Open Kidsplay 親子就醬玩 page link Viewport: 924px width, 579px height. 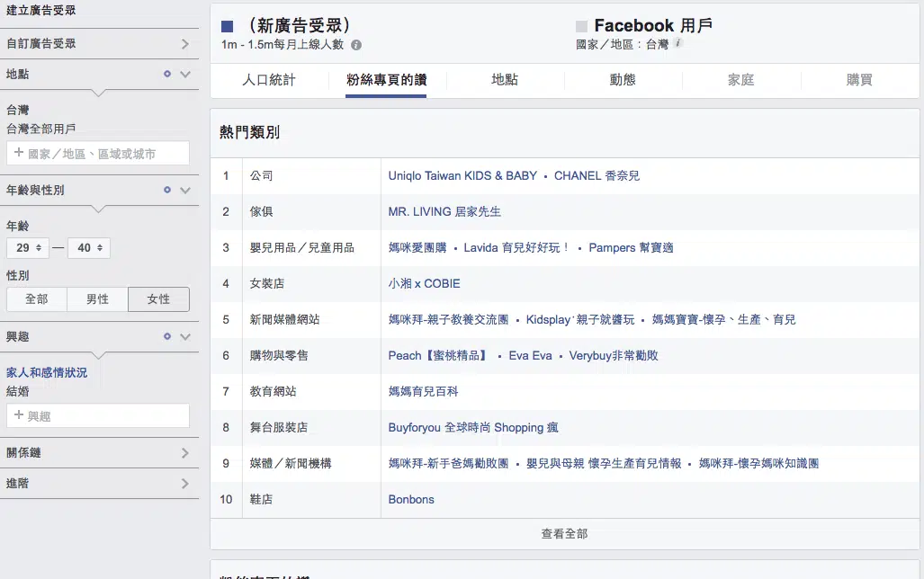click(x=580, y=319)
